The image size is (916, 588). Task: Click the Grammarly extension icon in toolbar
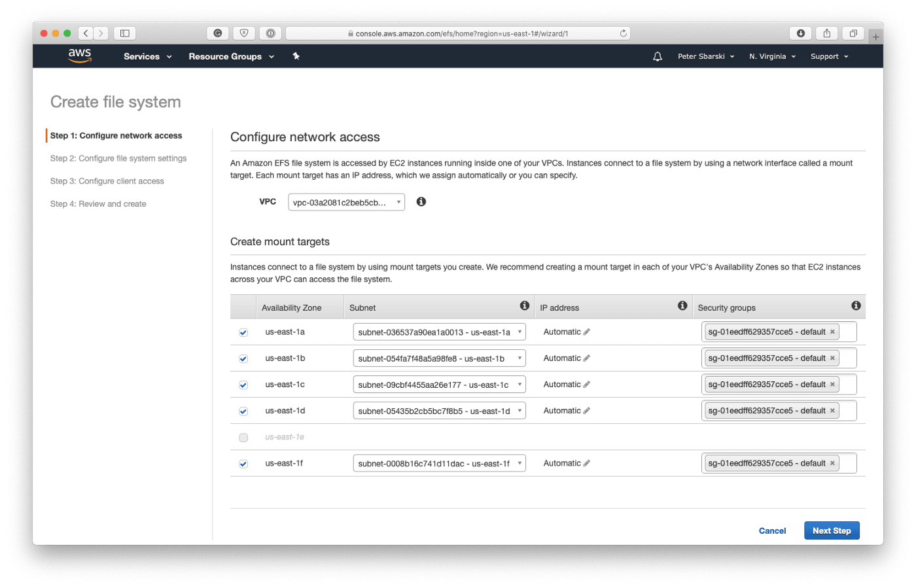218,33
